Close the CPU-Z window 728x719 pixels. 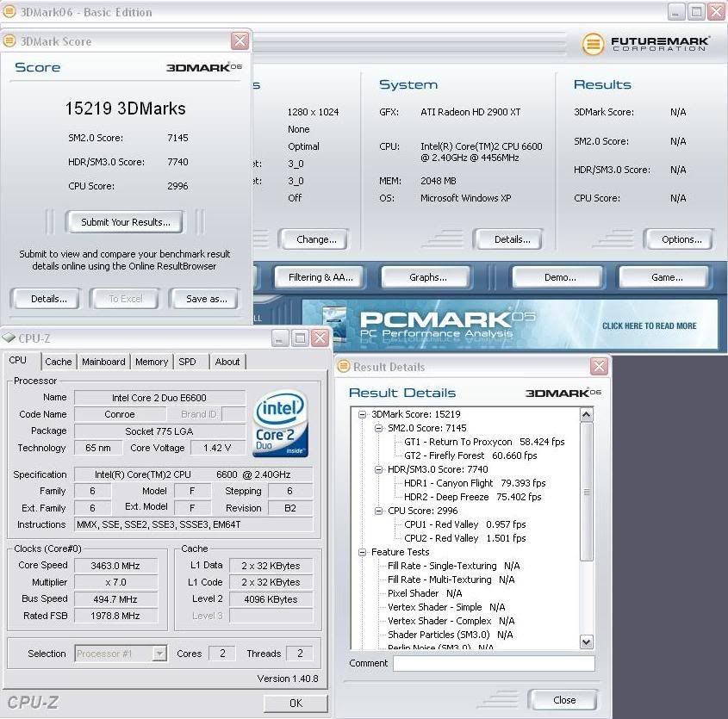click(320, 338)
